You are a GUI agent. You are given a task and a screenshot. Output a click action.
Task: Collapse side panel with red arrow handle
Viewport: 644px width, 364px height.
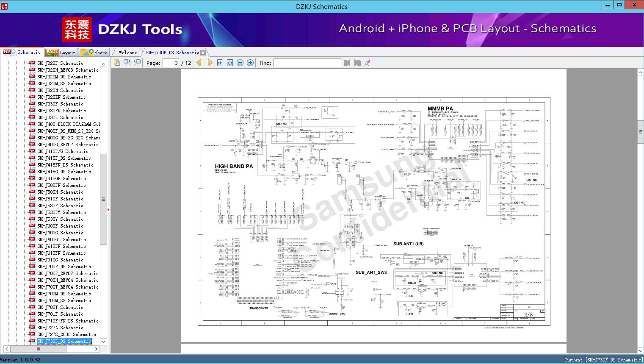pyautogui.click(x=109, y=209)
